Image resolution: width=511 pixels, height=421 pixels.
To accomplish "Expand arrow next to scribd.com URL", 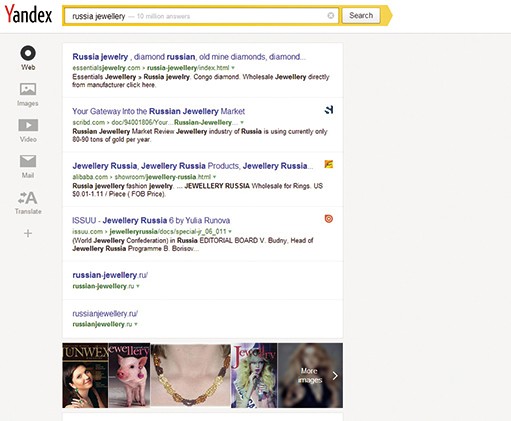I will 242,122.
